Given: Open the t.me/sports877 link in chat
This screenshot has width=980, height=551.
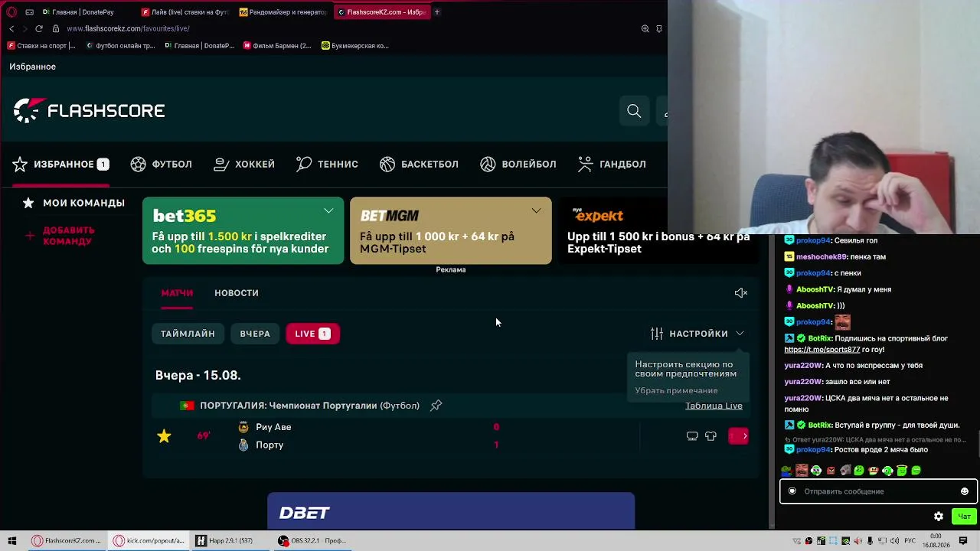Looking at the screenshot, I should 822,350.
